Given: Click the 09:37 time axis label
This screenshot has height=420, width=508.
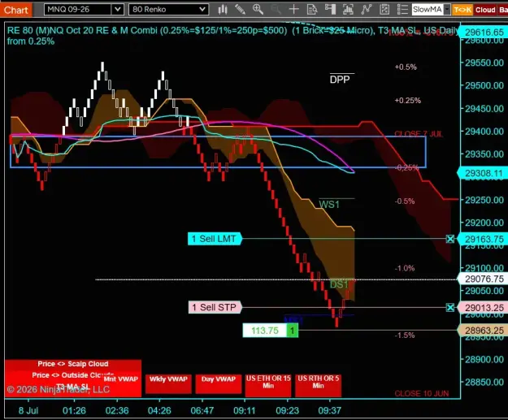Looking at the screenshot, I should pos(329,410).
